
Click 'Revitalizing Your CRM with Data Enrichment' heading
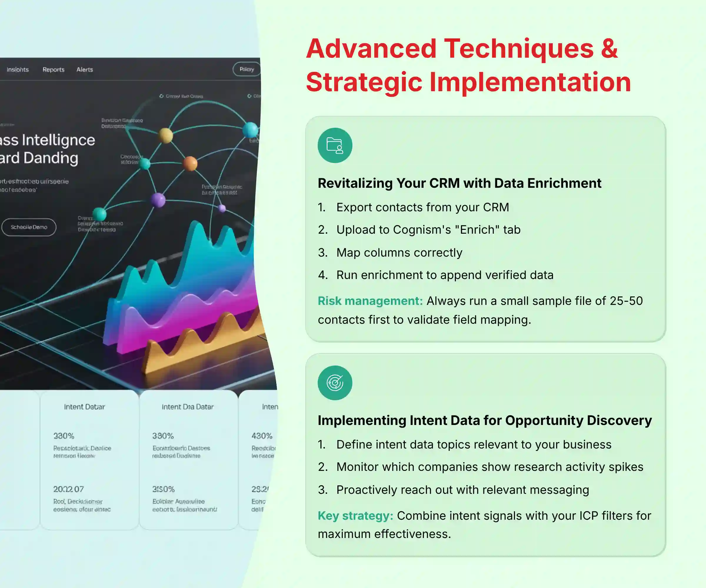[459, 183]
